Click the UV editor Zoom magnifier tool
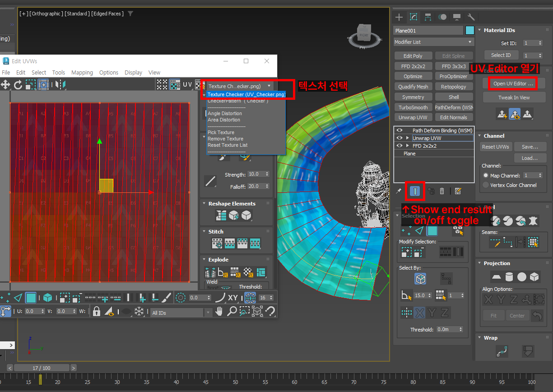Viewport: 553px width, 392px height. pyautogui.click(x=232, y=311)
